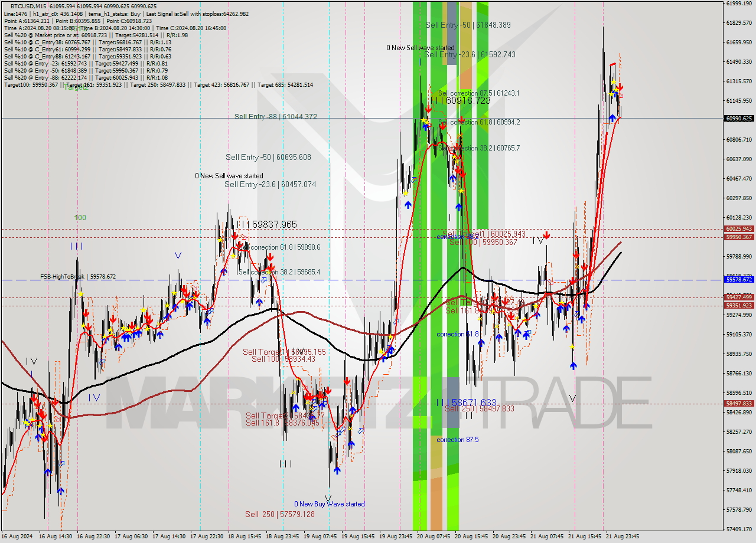Click 'FSB-HighToBreak | 59578.672' line label
This screenshot has width=756, height=543.
[78, 276]
